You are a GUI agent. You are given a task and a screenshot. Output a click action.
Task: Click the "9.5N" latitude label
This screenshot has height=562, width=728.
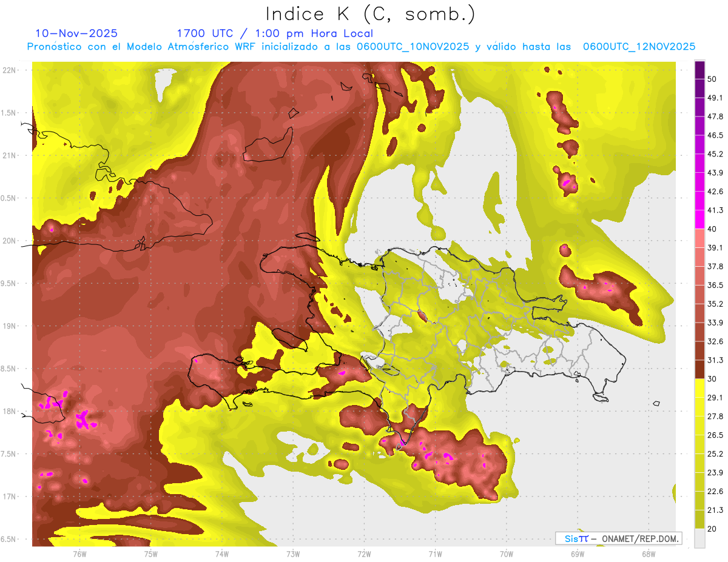click(10, 283)
